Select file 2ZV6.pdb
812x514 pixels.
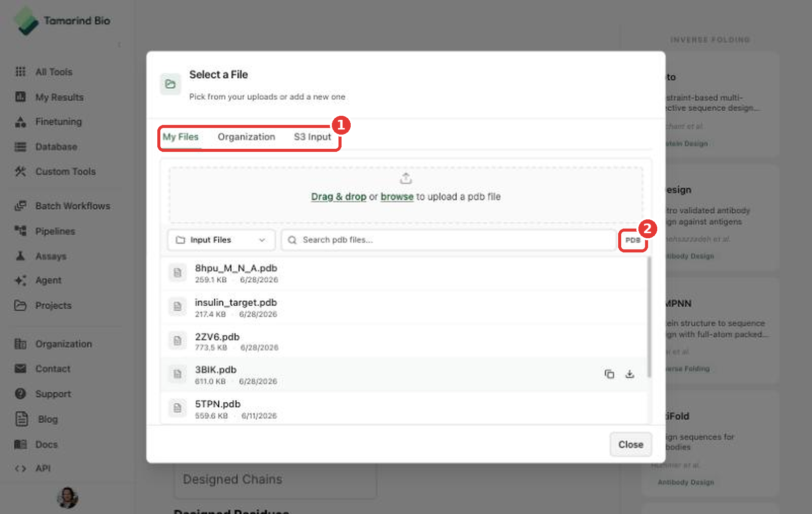point(404,341)
